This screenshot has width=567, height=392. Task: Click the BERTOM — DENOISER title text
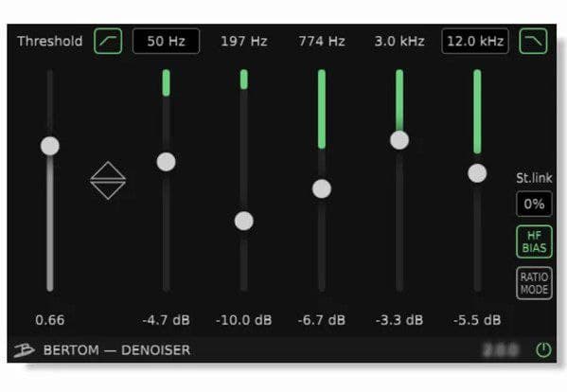pos(116,350)
